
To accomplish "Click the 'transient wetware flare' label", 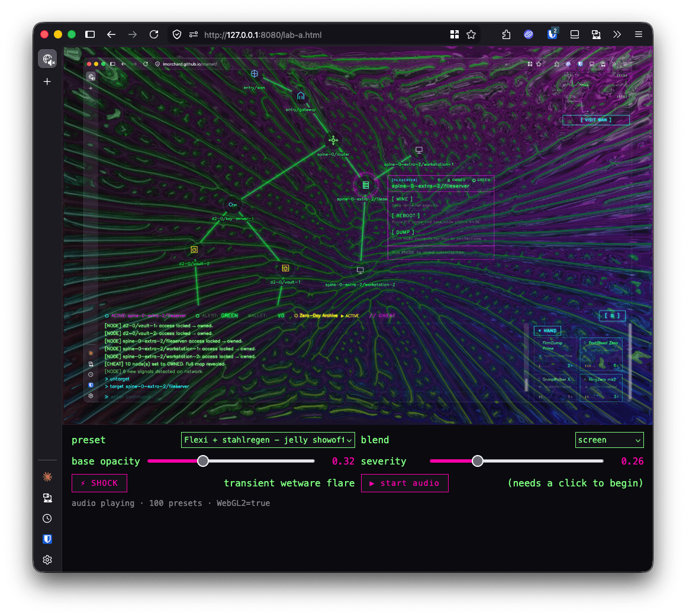I will (x=289, y=483).
